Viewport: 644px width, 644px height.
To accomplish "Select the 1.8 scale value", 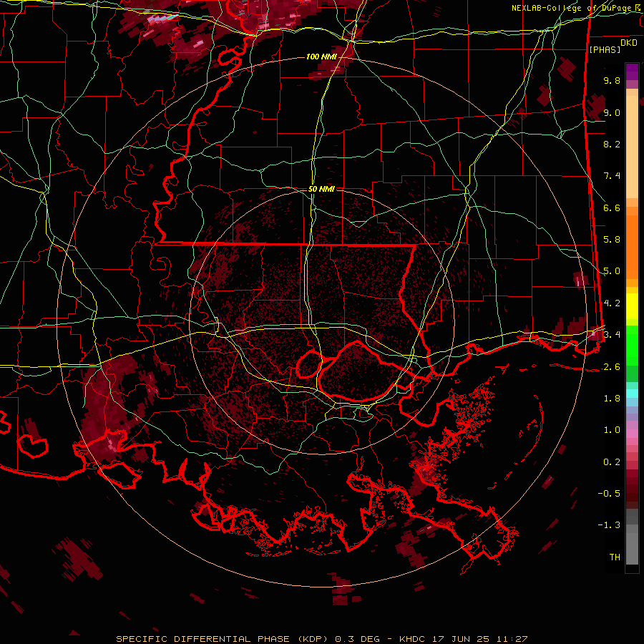I will pos(612,399).
